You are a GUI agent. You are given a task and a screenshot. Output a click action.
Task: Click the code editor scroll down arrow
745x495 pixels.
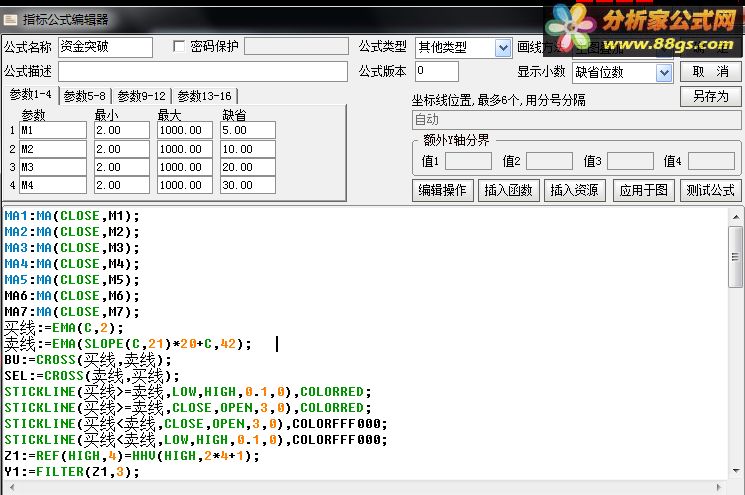pos(735,470)
